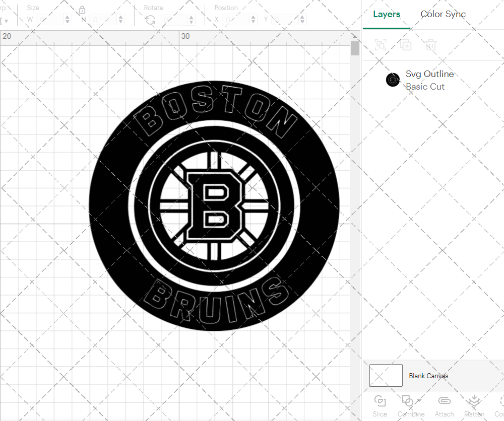
Task: Adjust the Rotate stepper arrows
Action: [x=191, y=20]
